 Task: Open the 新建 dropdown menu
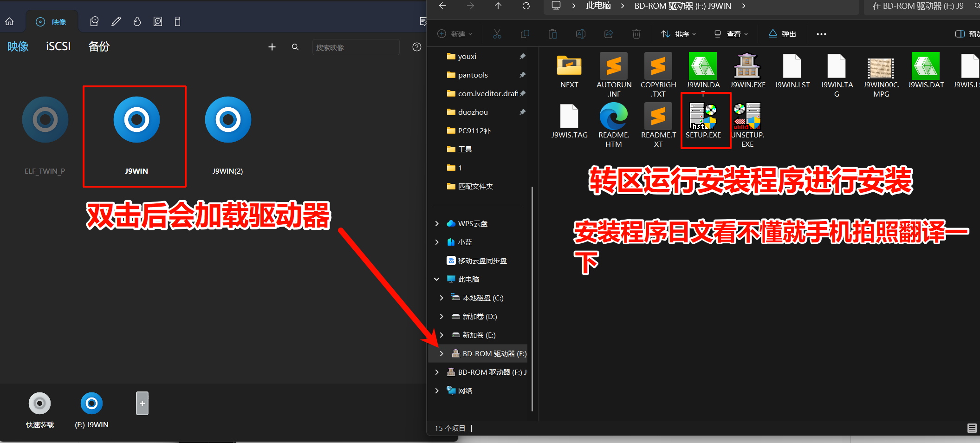click(454, 33)
